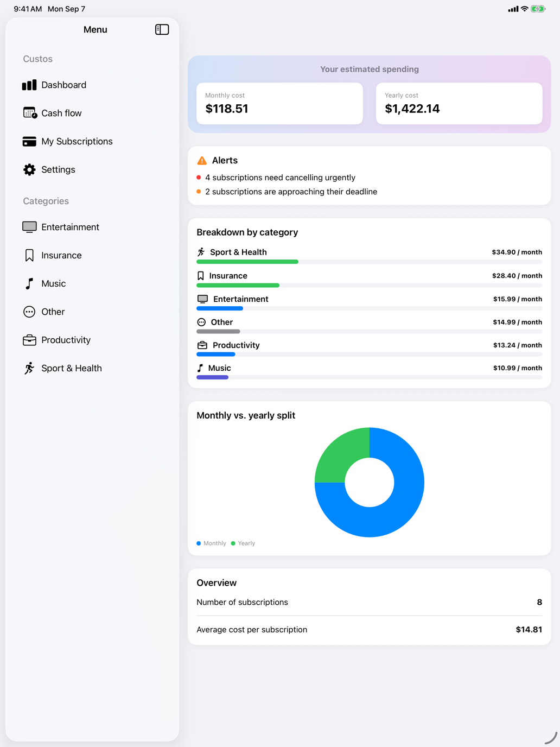Click the Music note icon in sidebar

click(29, 283)
